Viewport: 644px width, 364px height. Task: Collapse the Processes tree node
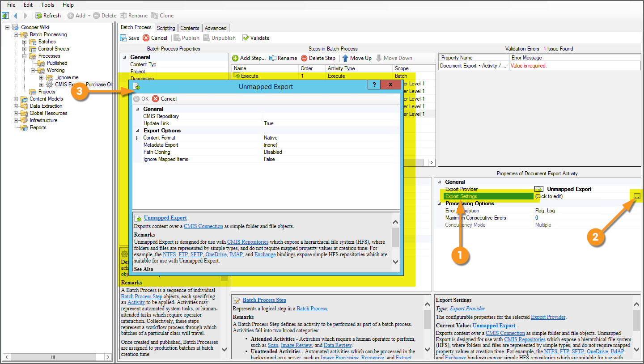point(25,56)
